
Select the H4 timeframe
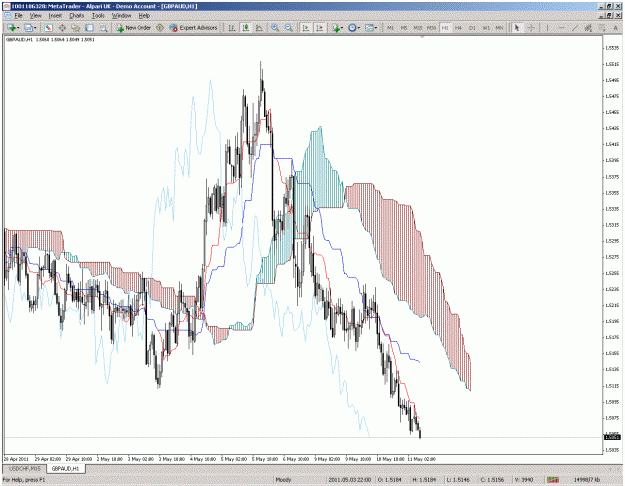click(458, 28)
